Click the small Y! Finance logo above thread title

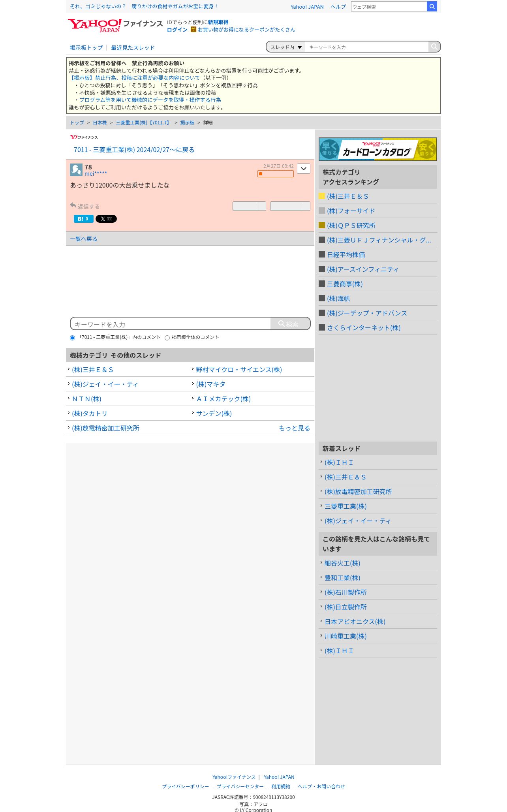(x=84, y=137)
